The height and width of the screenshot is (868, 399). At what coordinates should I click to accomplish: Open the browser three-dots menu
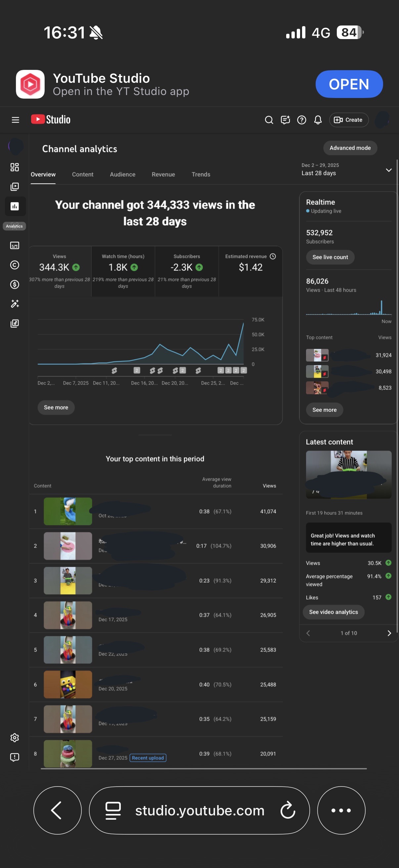(x=341, y=810)
